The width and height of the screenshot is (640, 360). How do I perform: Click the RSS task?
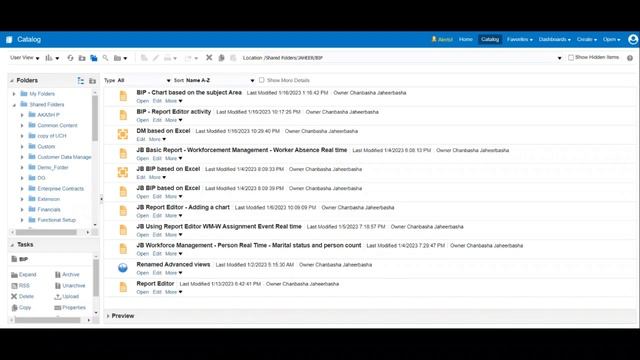click(20, 286)
